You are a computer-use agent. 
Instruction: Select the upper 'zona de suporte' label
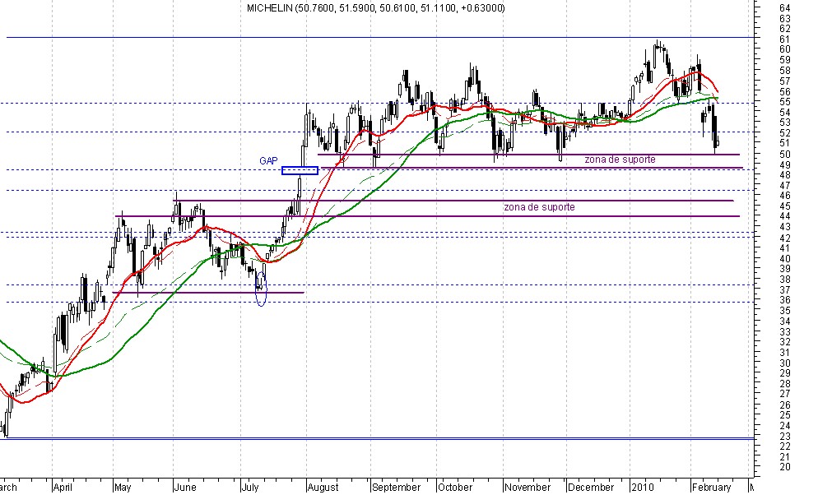coord(620,160)
